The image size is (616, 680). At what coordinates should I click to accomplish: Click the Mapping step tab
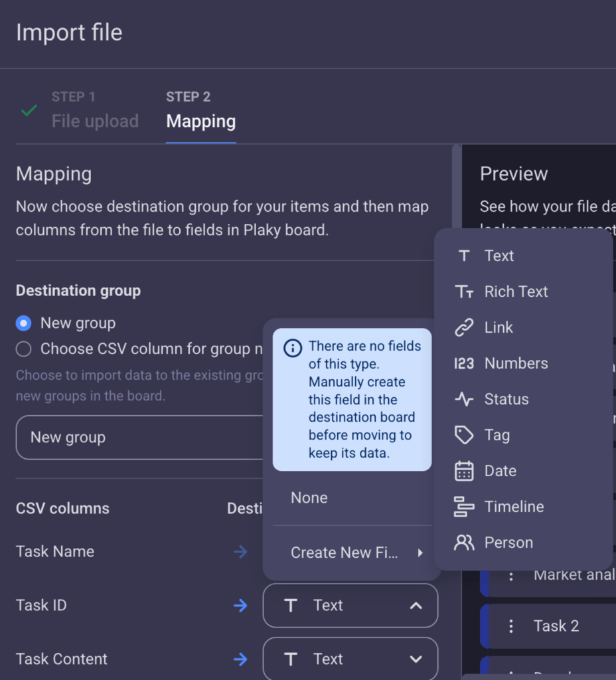200,121
